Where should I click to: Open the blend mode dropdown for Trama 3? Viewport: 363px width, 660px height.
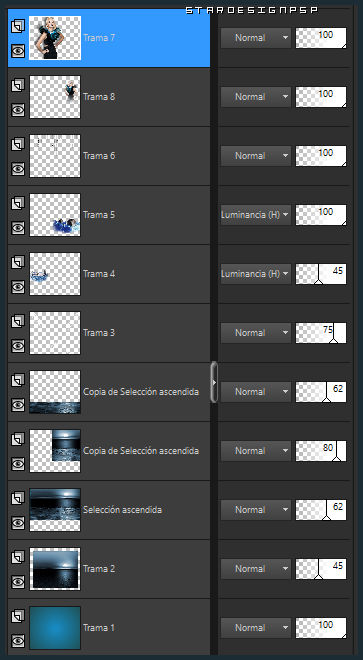[256, 333]
